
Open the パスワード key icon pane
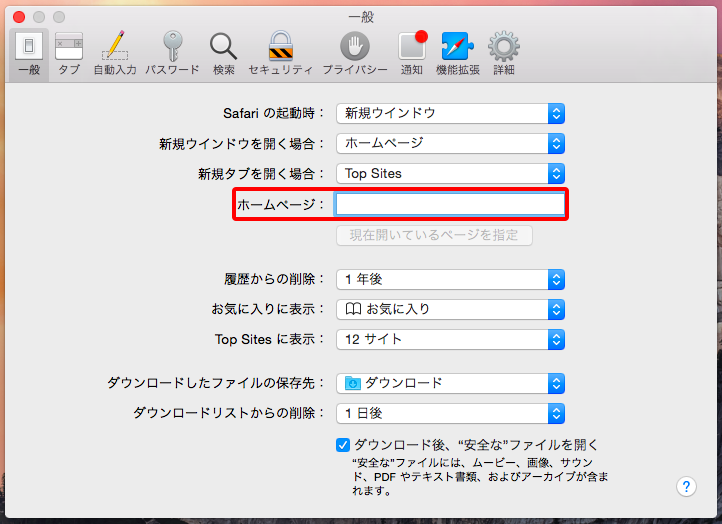pos(172,54)
